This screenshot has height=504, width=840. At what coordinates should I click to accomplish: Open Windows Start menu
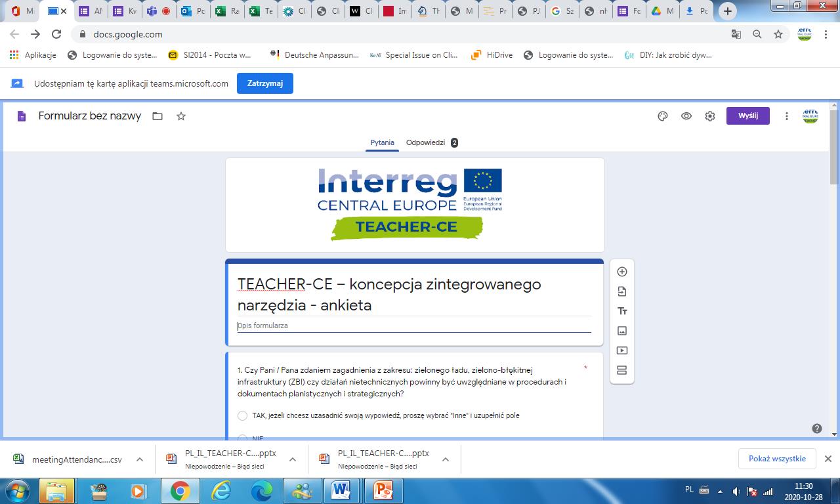pyautogui.click(x=18, y=491)
